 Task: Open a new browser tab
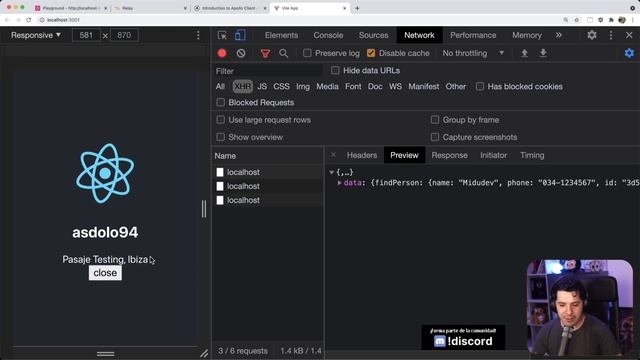[357, 8]
